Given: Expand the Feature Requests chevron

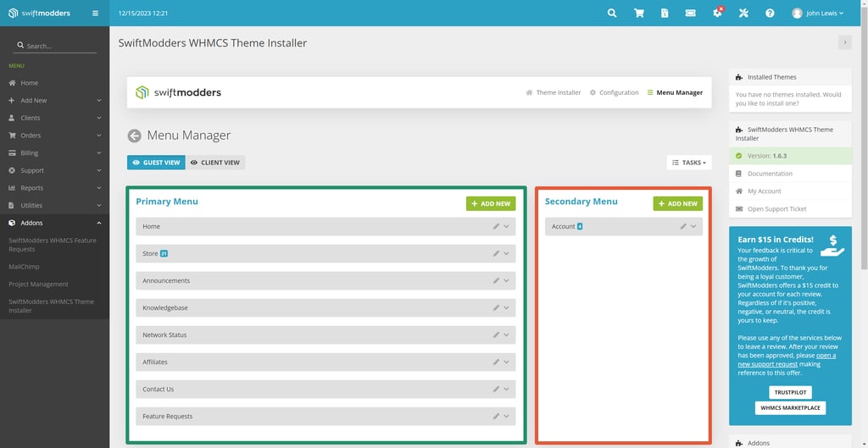Looking at the screenshot, I should (507, 416).
